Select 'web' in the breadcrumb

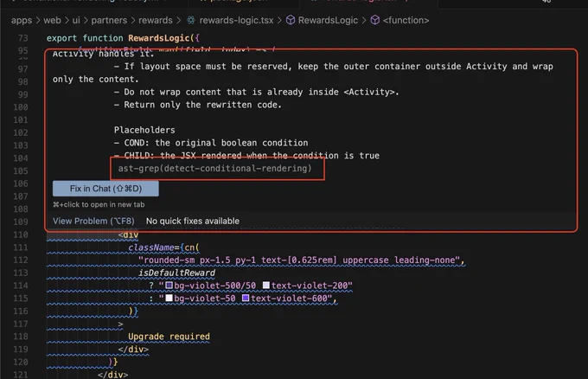coord(52,20)
